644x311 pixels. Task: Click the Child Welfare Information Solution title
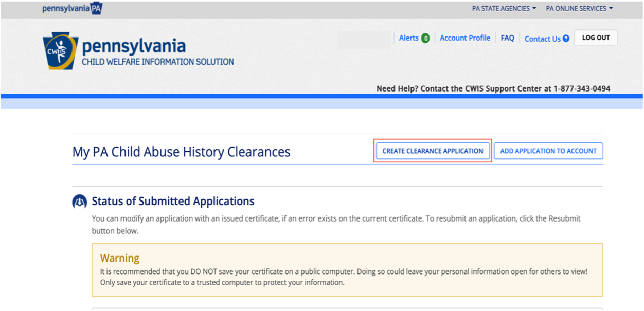[158, 62]
